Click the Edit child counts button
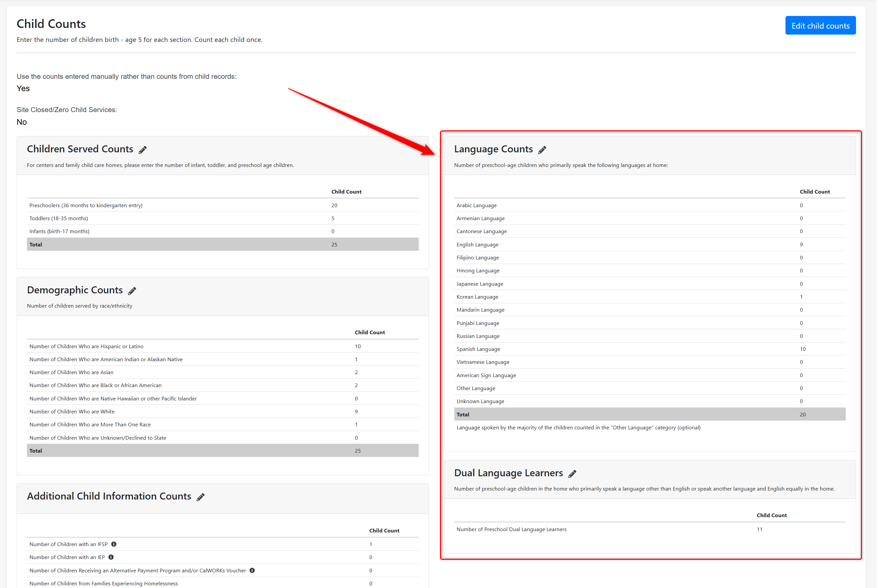The height and width of the screenshot is (588, 878). click(x=820, y=26)
